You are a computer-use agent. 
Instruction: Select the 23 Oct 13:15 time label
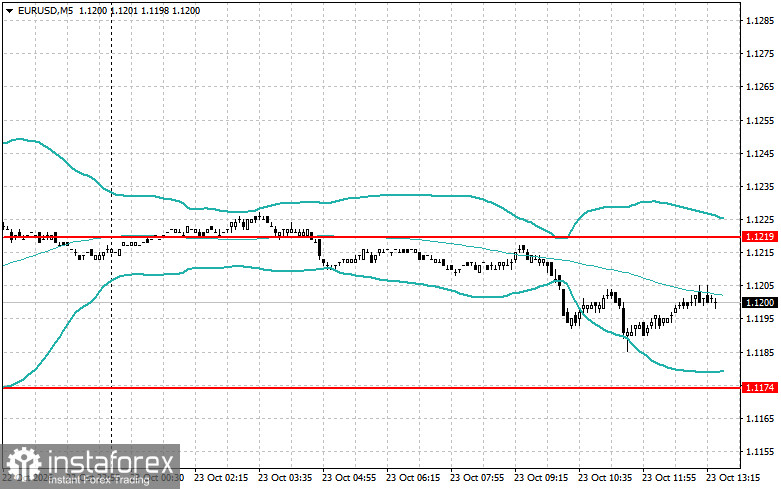733,478
